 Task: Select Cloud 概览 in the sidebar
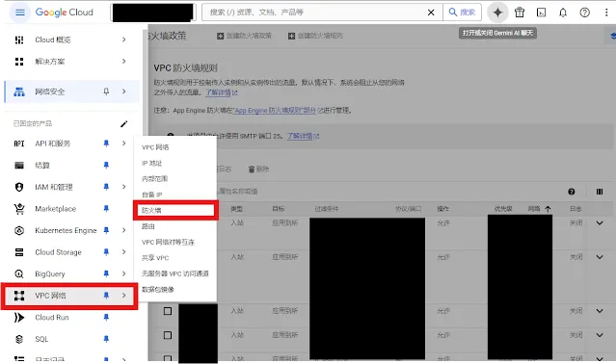tap(53, 39)
